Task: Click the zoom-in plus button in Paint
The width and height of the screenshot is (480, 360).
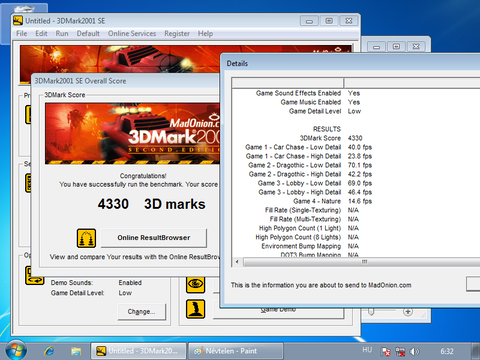Action: [408, 312]
